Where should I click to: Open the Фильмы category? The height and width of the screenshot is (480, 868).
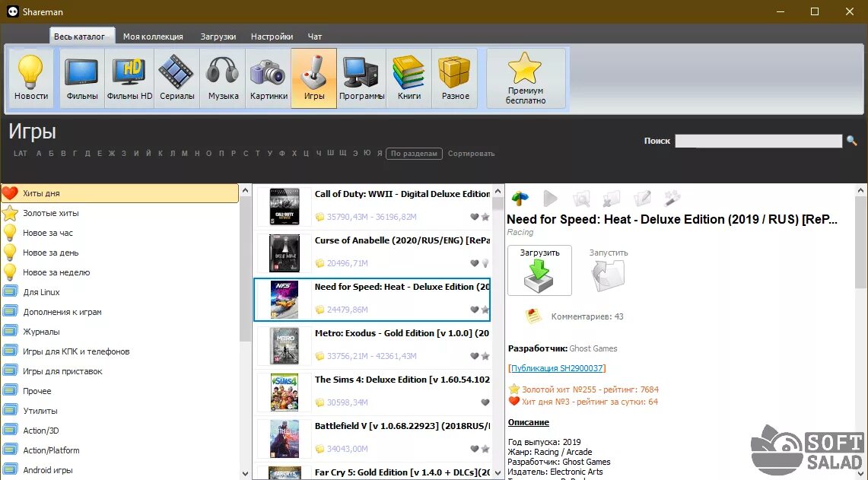[x=82, y=78]
